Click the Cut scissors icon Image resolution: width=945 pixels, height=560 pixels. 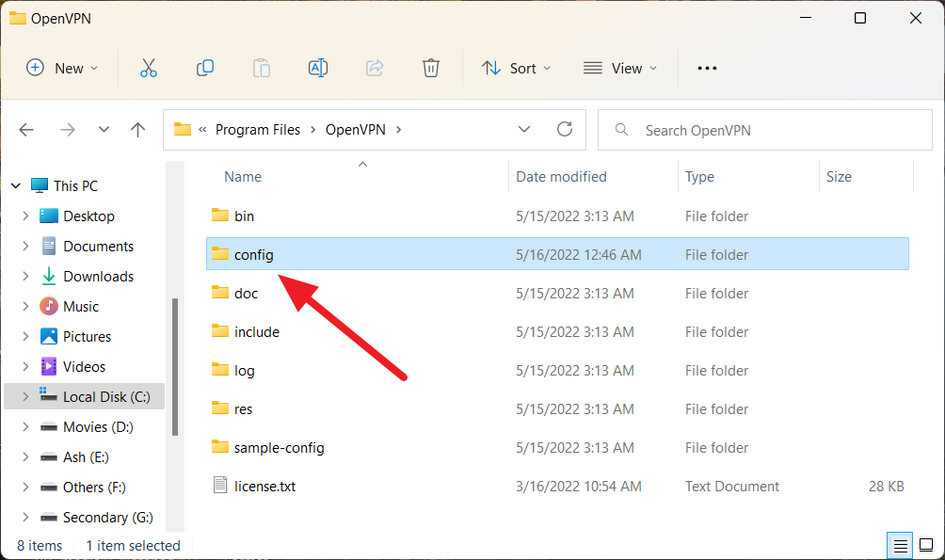click(x=148, y=68)
